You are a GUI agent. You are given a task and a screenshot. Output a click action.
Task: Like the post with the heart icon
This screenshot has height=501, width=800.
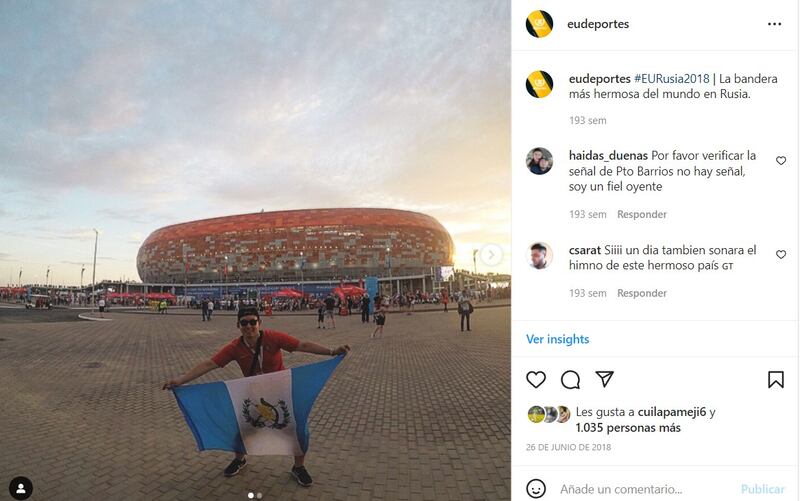536,380
